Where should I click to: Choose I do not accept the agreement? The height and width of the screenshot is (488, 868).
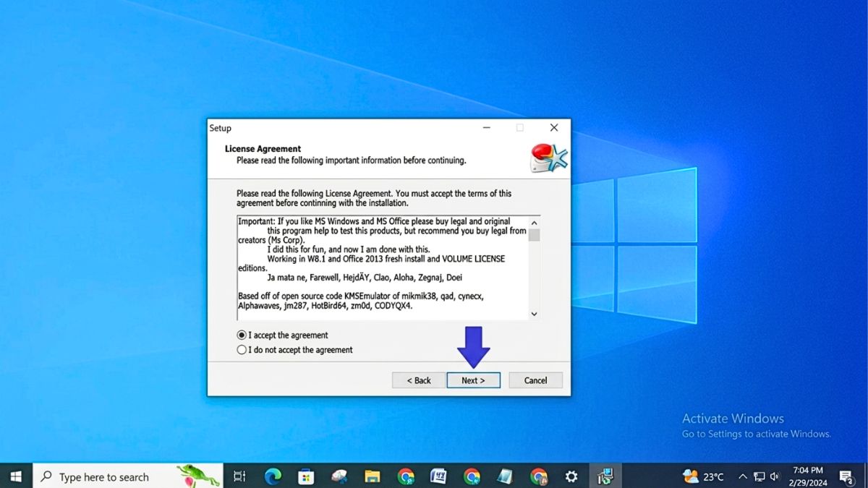click(x=295, y=350)
